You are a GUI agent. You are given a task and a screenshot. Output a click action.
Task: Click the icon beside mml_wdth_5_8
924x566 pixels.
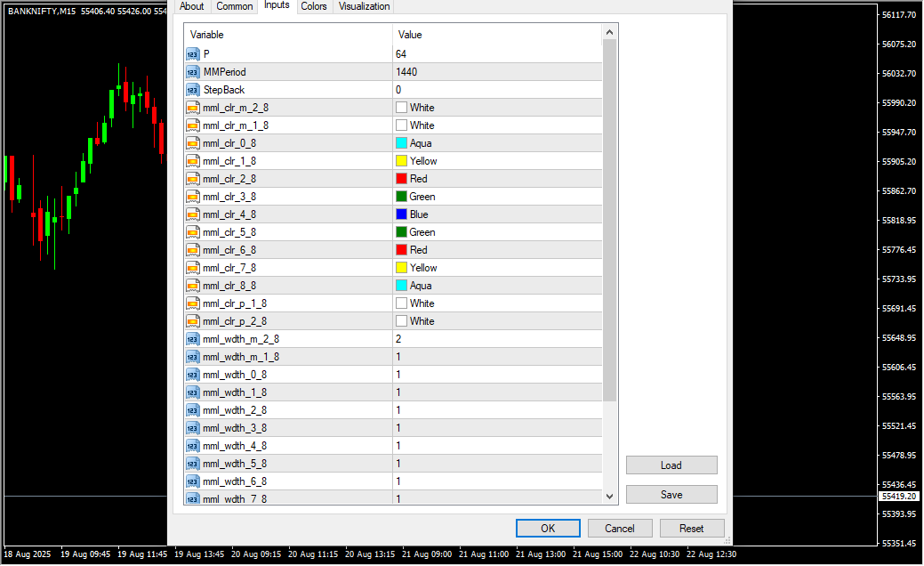click(192, 464)
